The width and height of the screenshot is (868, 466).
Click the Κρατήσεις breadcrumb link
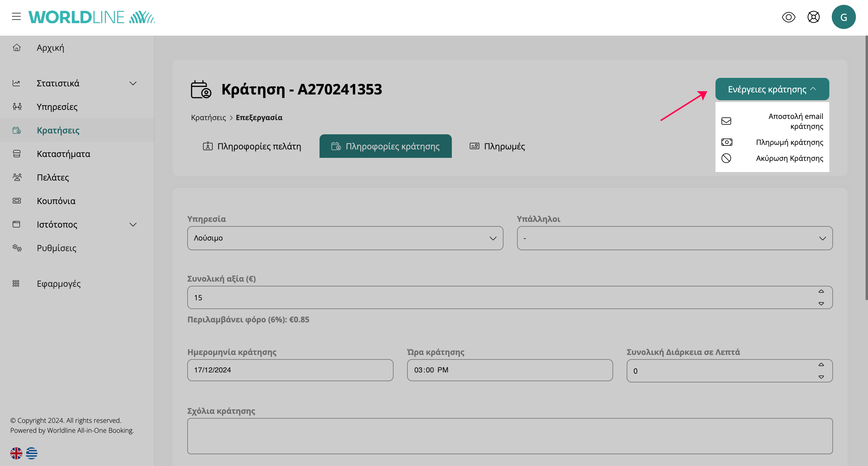(208, 117)
